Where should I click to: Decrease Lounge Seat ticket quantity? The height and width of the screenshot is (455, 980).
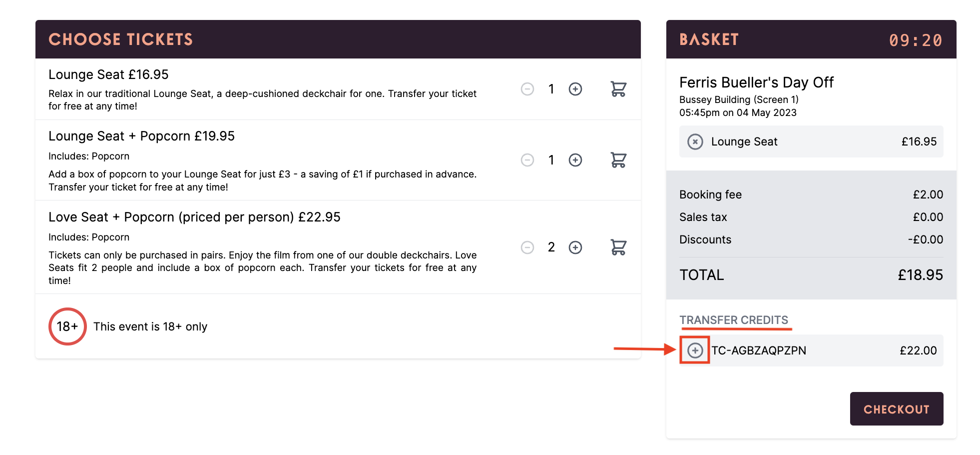527,89
